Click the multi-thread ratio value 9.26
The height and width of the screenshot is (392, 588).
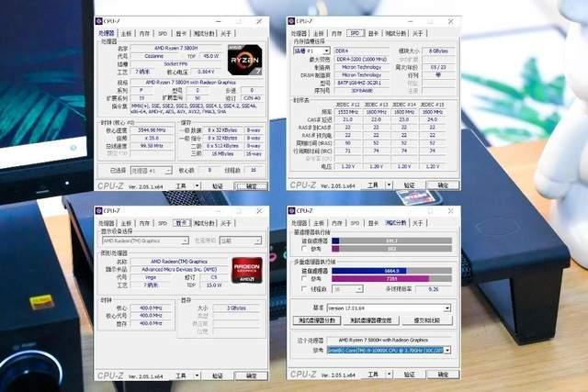tap(434, 289)
